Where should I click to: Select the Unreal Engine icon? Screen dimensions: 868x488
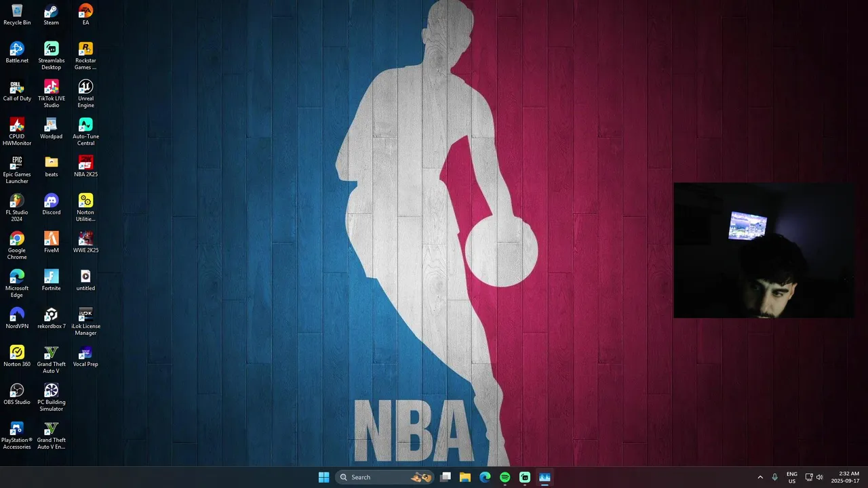point(85,94)
